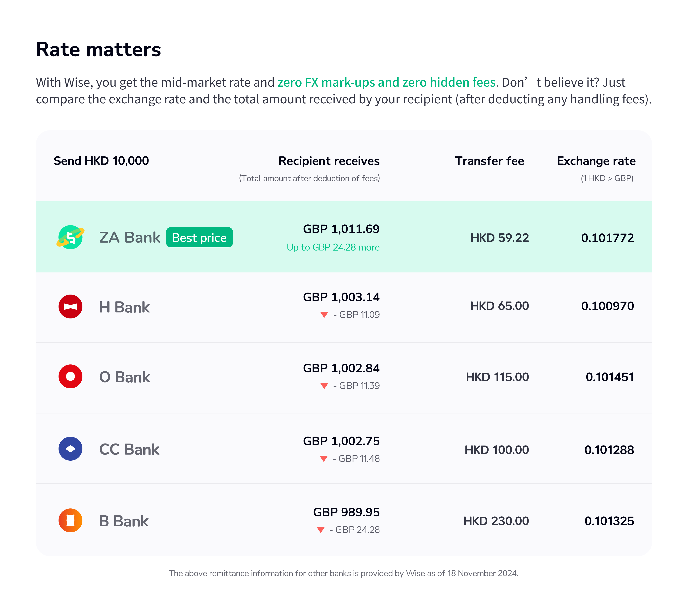Click the Transfer fee column header

pos(490,161)
